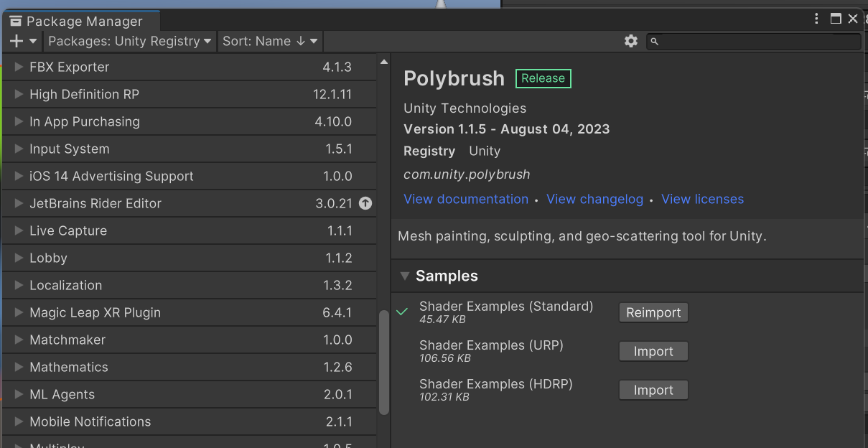Select Input System package
Image resolution: width=868 pixels, height=448 pixels.
click(190, 149)
